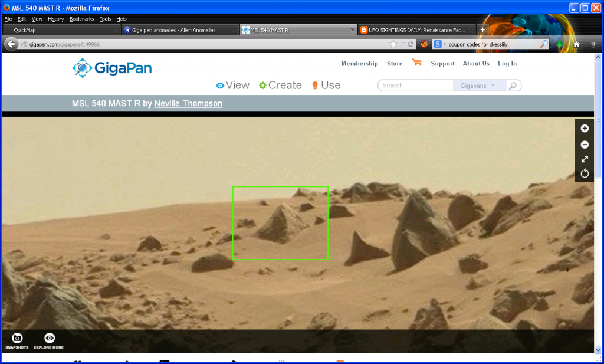The image size is (604, 364).
Task: Open the Neville Thompson profile link
Action: tap(188, 104)
